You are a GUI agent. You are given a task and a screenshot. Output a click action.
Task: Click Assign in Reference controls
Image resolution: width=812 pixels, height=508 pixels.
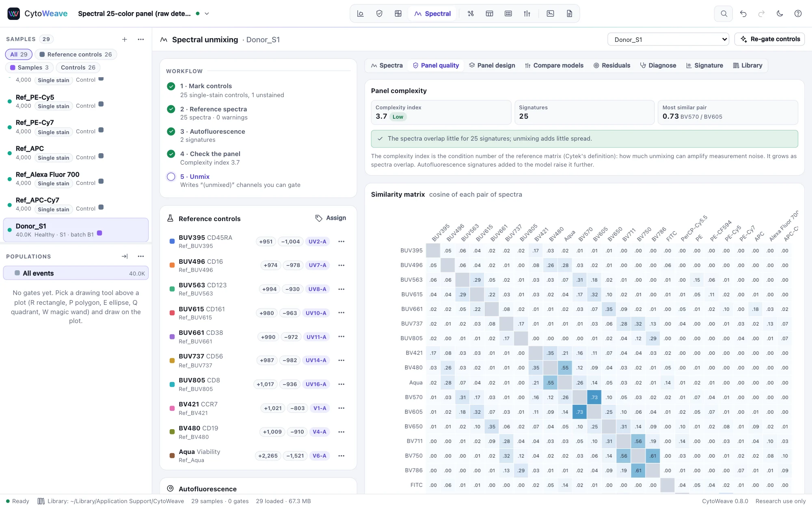pyautogui.click(x=331, y=218)
